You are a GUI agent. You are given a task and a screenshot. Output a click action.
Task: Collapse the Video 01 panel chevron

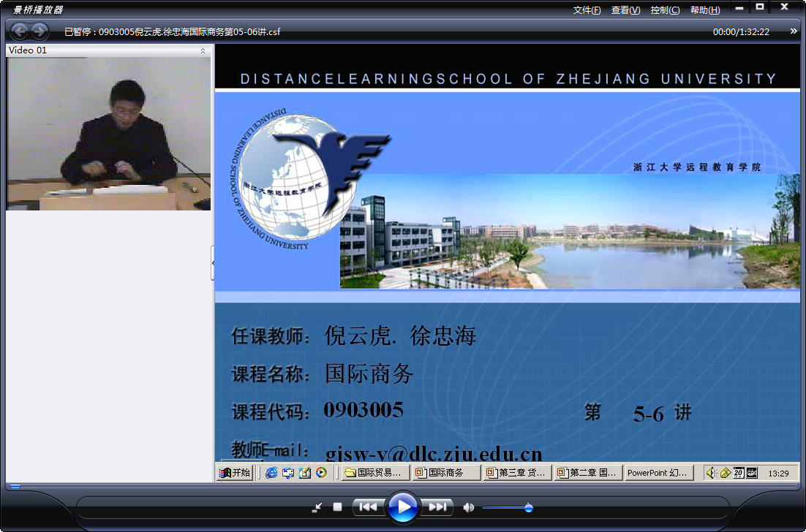click(x=203, y=50)
